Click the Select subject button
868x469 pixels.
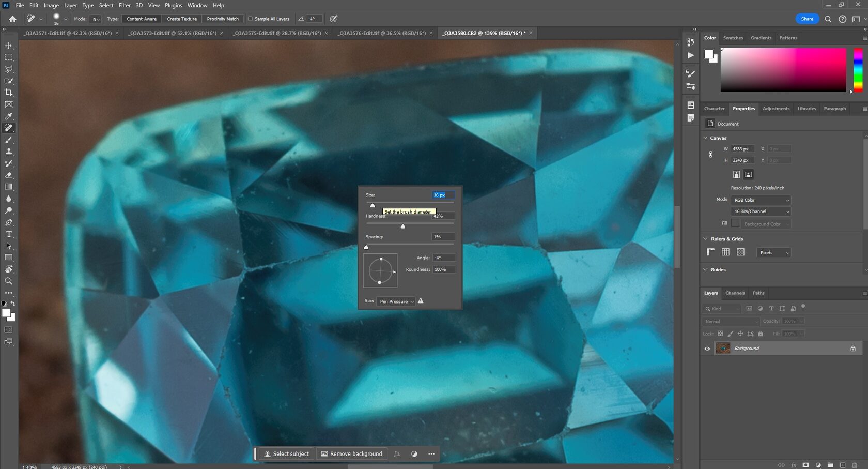click(287, 453)
